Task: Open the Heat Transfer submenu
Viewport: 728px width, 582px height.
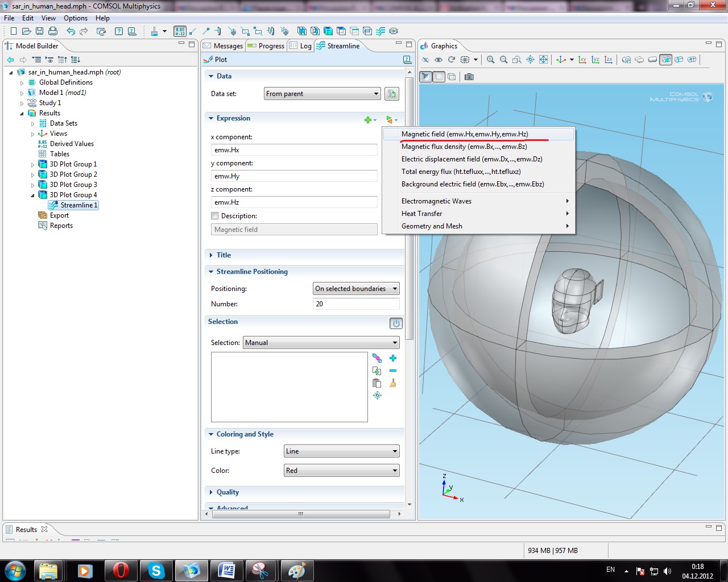Action: (x=478, y=214)
